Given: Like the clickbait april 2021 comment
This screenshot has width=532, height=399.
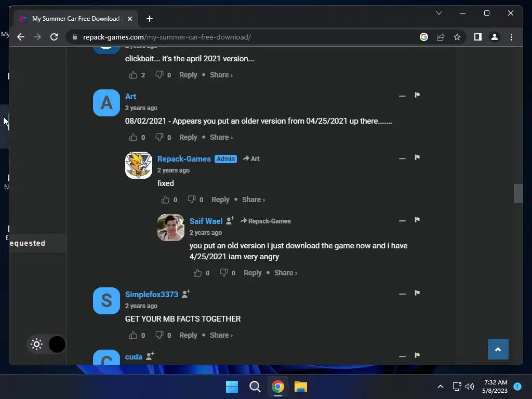Looking at the screenshot, I should 133,75.
